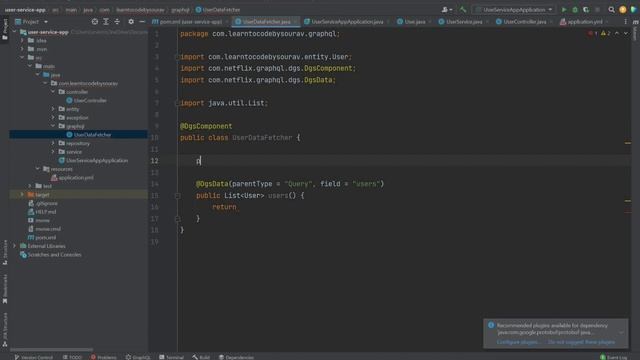640x360 pixels.
Task: Expand External Libraries node
Action: coord(15,246)
